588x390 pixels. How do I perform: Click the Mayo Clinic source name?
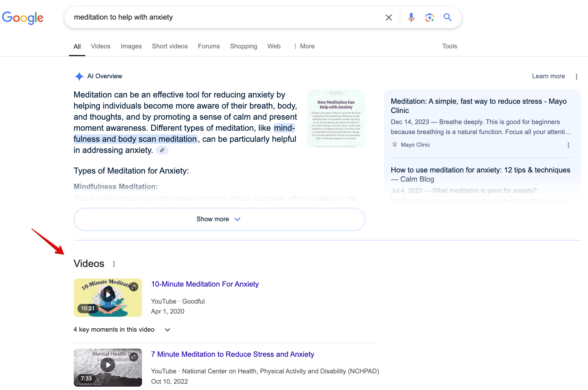point(415,145)
